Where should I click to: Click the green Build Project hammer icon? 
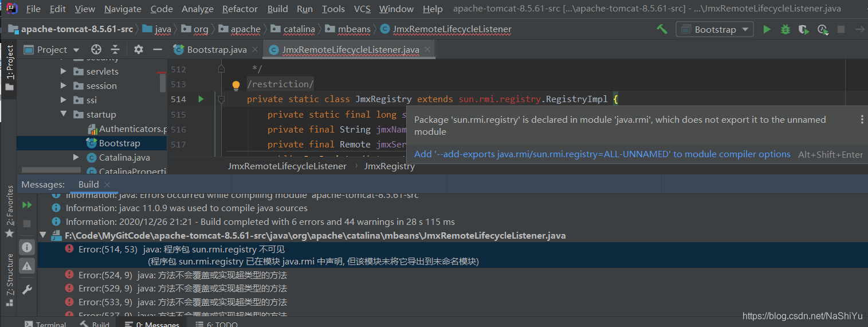[x=662, y=29]
